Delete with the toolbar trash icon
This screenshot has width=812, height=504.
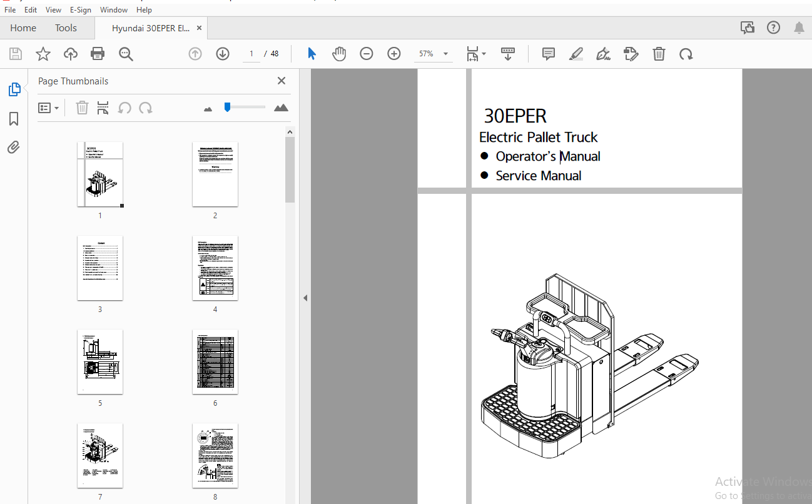pyautogui.click(x=659, y=54)
